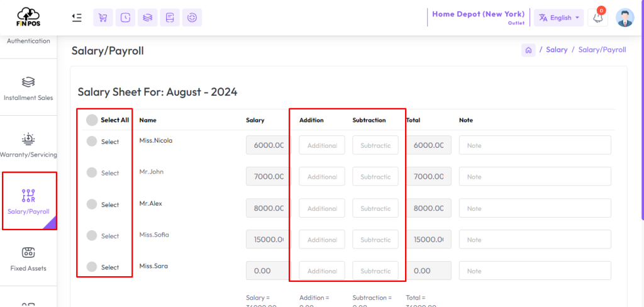The width and height of the screenshot is (644, 307).
Task: Select the Miss.Sofia row checkbox
Action: click(x=92, y=235)
